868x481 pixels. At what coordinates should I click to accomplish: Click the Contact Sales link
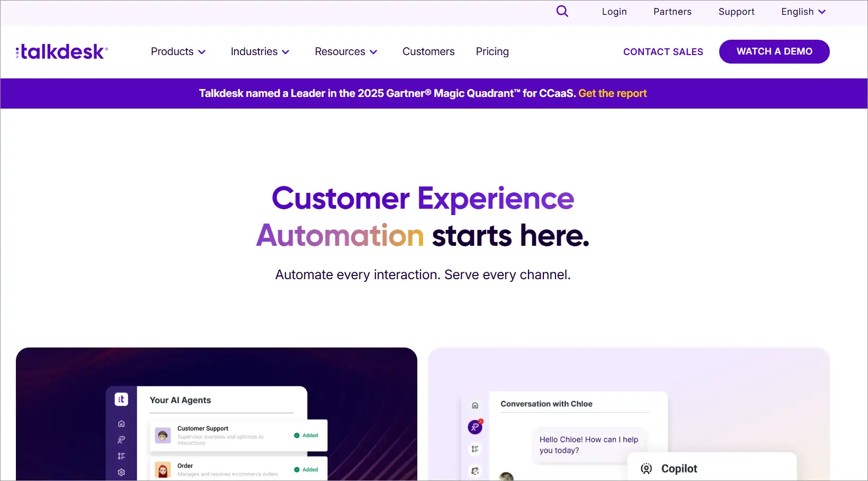click(x=663, y=51)
